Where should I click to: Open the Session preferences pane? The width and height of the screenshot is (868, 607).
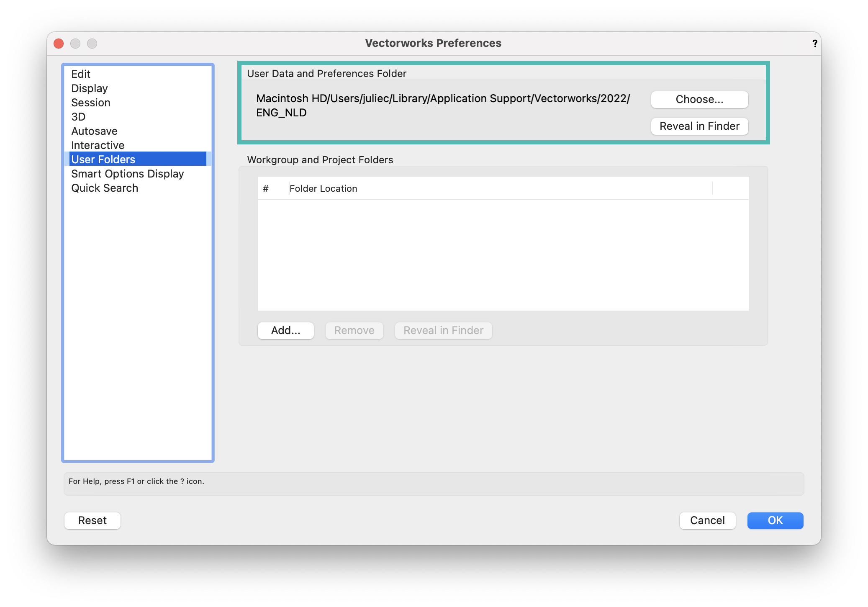tap(138, 103)
